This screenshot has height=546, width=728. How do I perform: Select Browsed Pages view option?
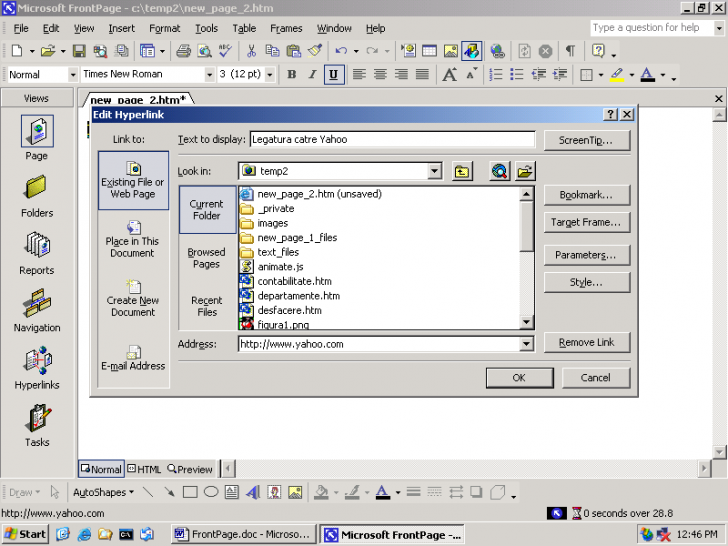coord(207,258)
